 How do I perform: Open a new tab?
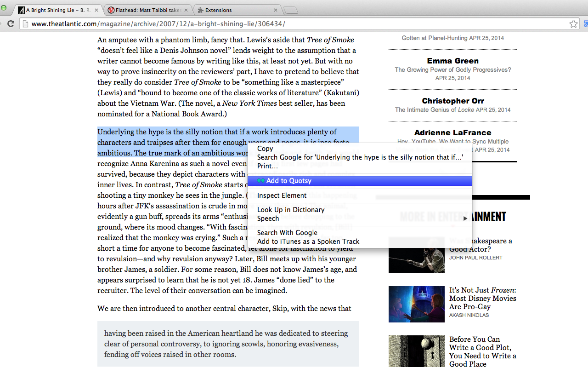coord(291,10)
